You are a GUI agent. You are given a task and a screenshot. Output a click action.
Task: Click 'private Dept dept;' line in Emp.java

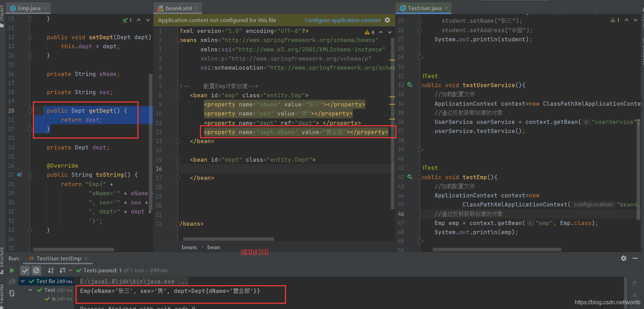point(78,147)
